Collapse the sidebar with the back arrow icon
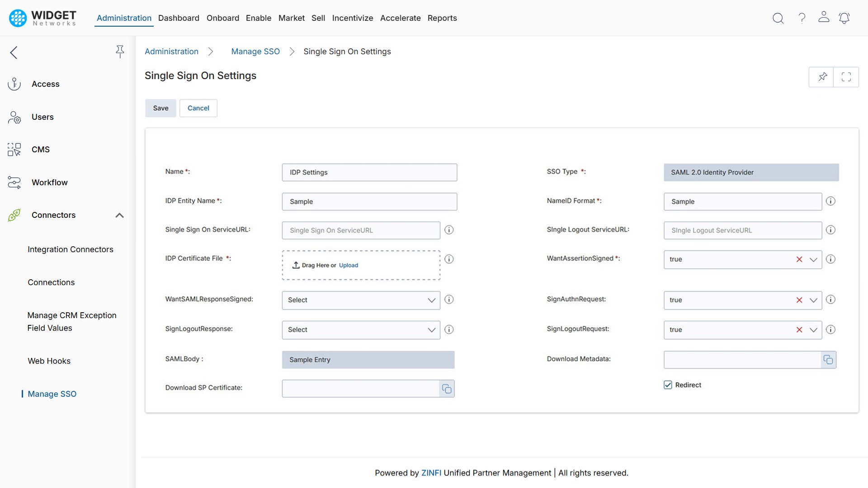This screenshot has width=868, height=488. [x=14, y=52]
